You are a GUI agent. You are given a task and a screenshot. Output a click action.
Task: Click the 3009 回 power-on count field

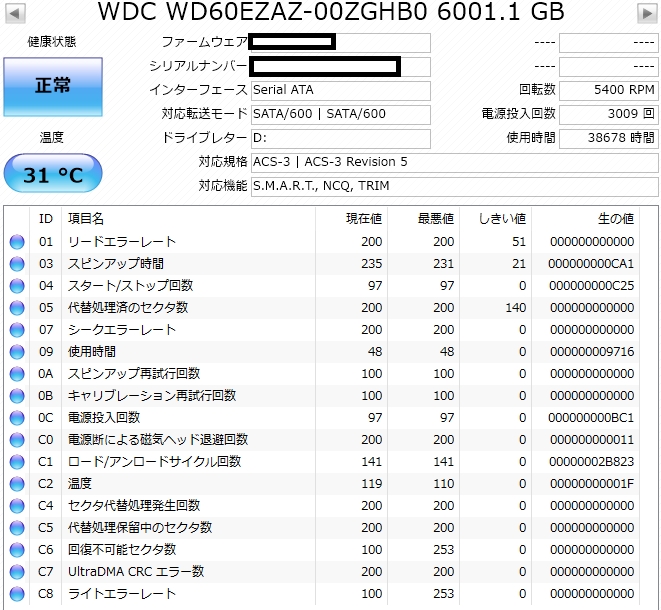point(608,114)
